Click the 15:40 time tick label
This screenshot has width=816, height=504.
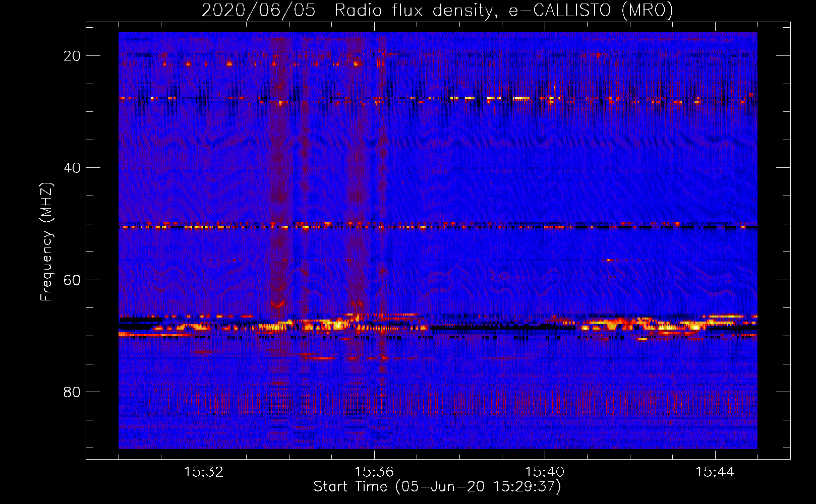point(545,472)
